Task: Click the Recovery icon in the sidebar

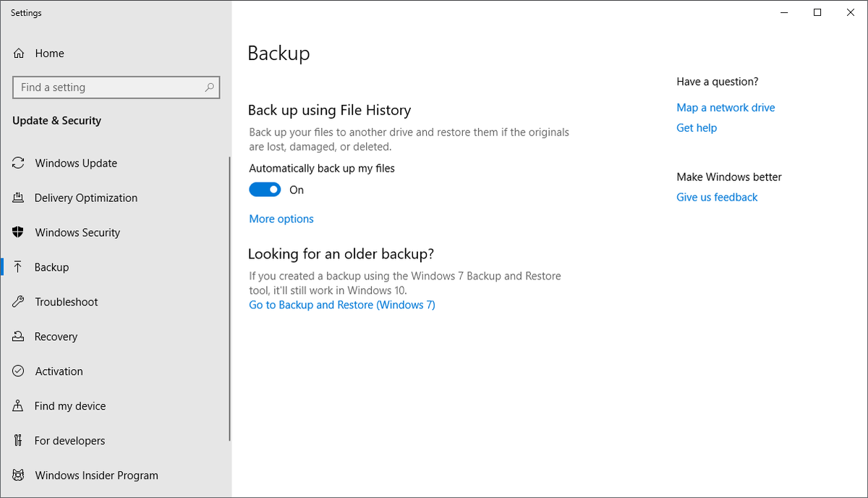Action: pos(18,337)
